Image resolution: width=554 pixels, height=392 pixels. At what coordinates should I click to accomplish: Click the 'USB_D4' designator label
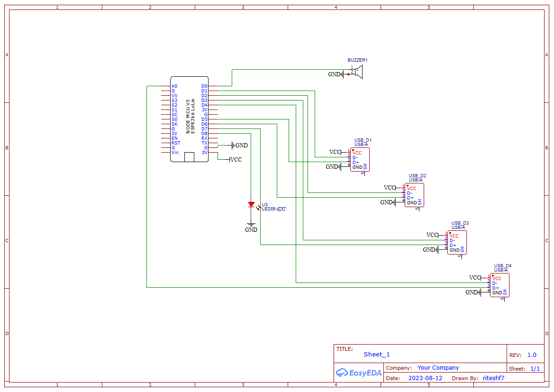(x=503, y=266)
